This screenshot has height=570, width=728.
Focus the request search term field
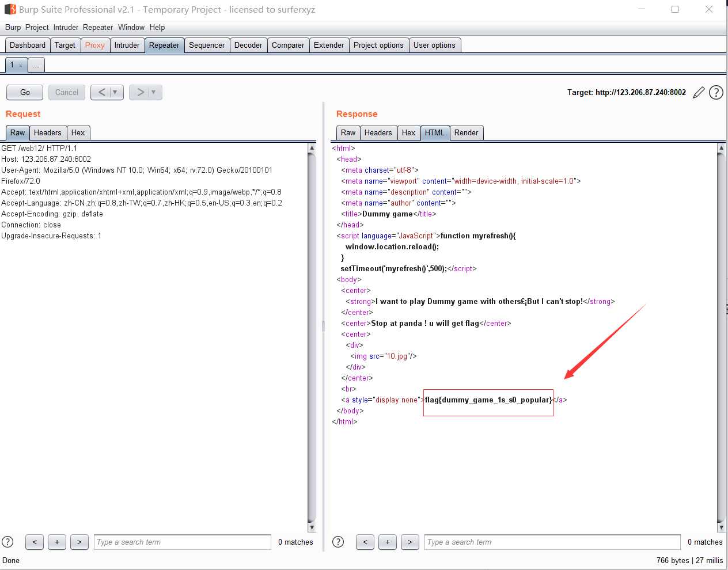pyautogui.click(x=182, y=542)
